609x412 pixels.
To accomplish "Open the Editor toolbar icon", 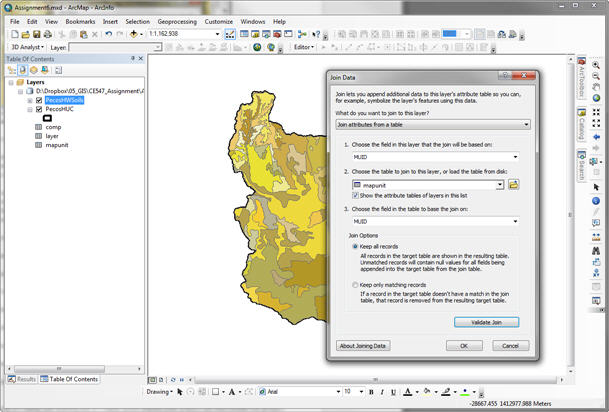I will (x=230, y=34).
